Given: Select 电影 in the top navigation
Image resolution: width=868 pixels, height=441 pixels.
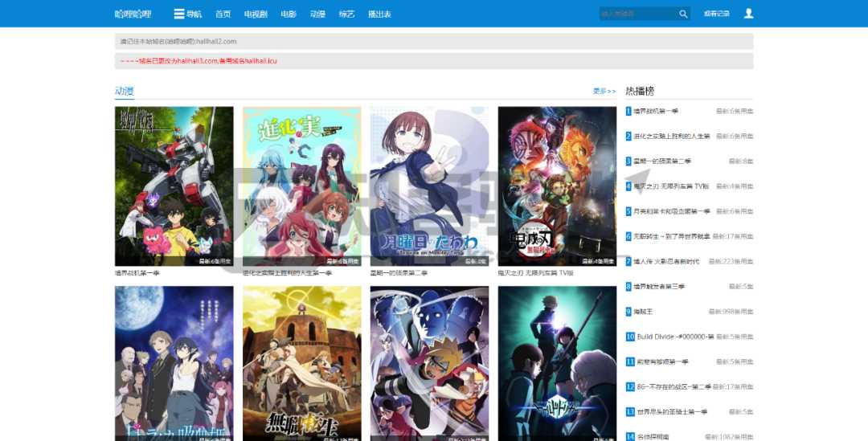Looking at the screenshot, I should coord(289,14).
